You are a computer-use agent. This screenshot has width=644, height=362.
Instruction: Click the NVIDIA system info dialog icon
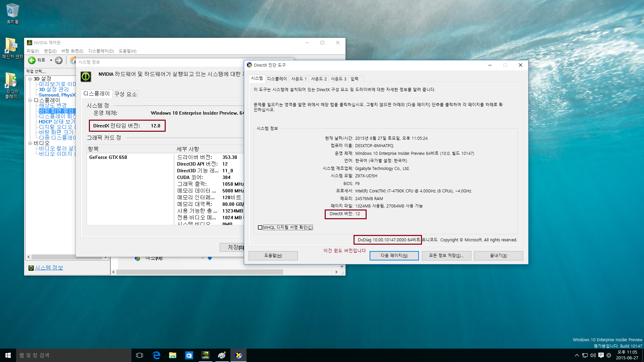click(86, 77)
